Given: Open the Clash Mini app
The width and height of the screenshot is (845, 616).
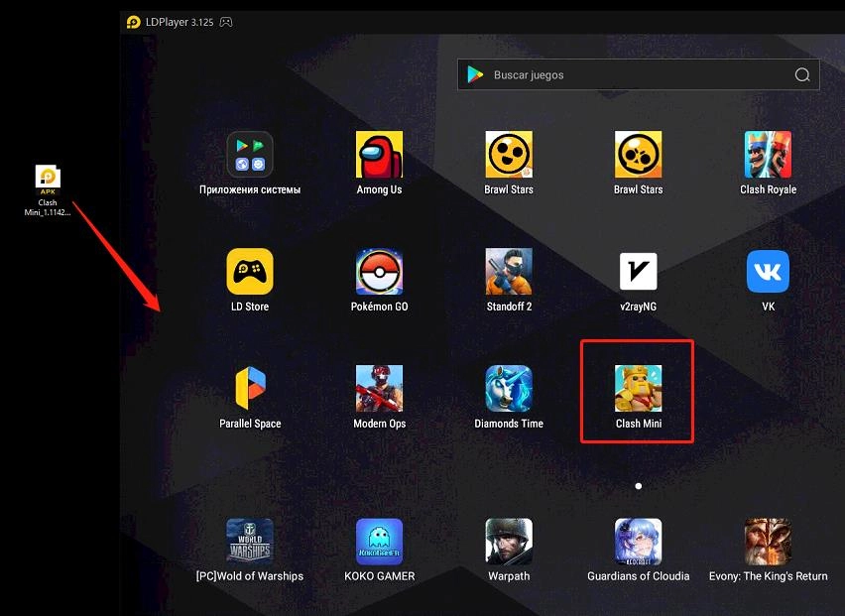Looking at the screenshot, I should tap(638, 388).
